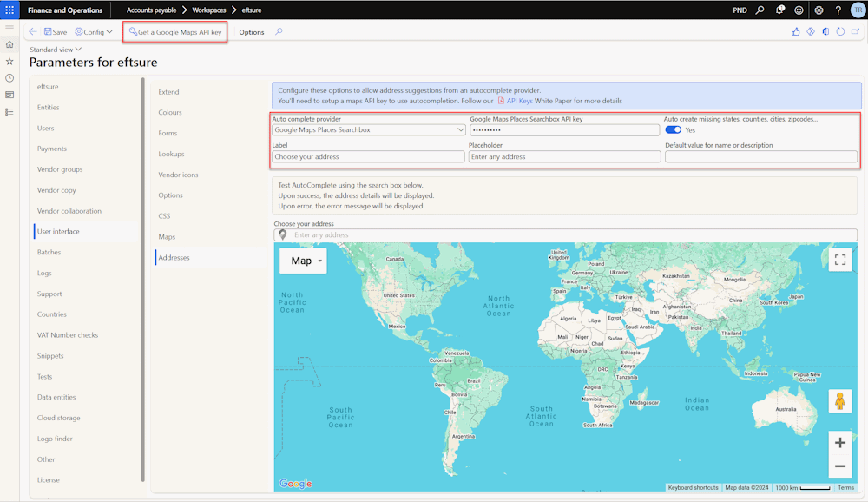Open the notifications message icon

780,10
